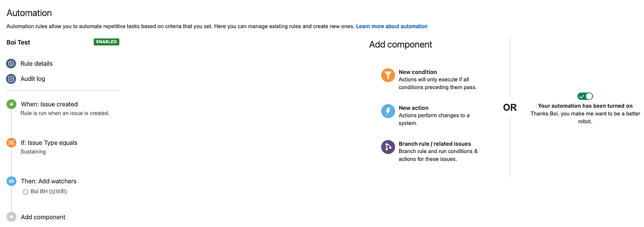Click the Boi BH user avatar
This screenshot has height=227, width=644.
[25, 192]
